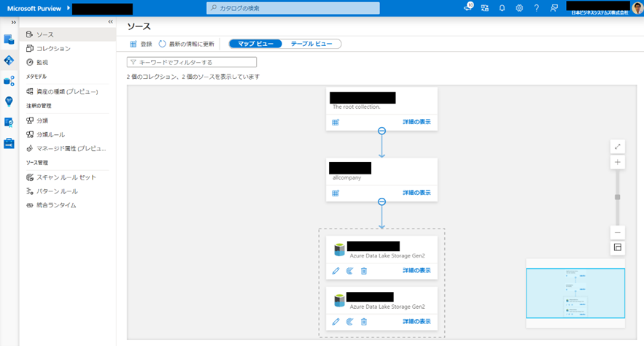The width and height of the screenshot is (644, 346).
Task: Open コレクション in the side menu
Action: click(67, 48)
